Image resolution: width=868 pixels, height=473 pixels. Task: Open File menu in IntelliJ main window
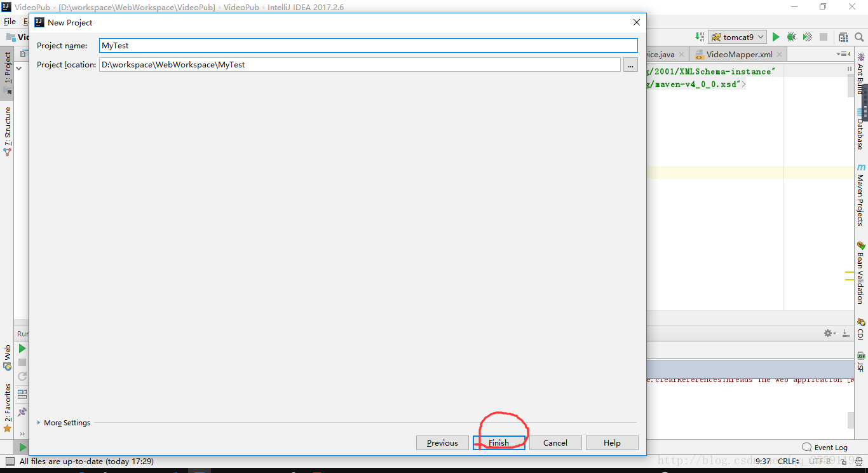click(x=10, y=22)
